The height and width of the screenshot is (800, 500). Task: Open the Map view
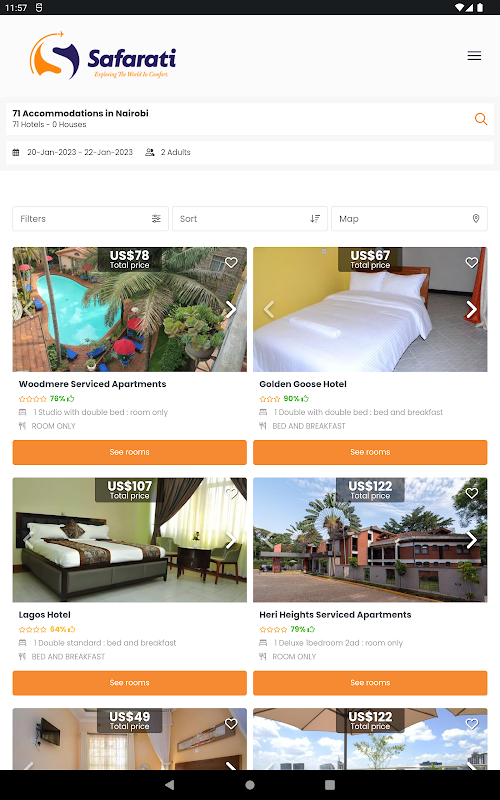(x=409, y=219)
